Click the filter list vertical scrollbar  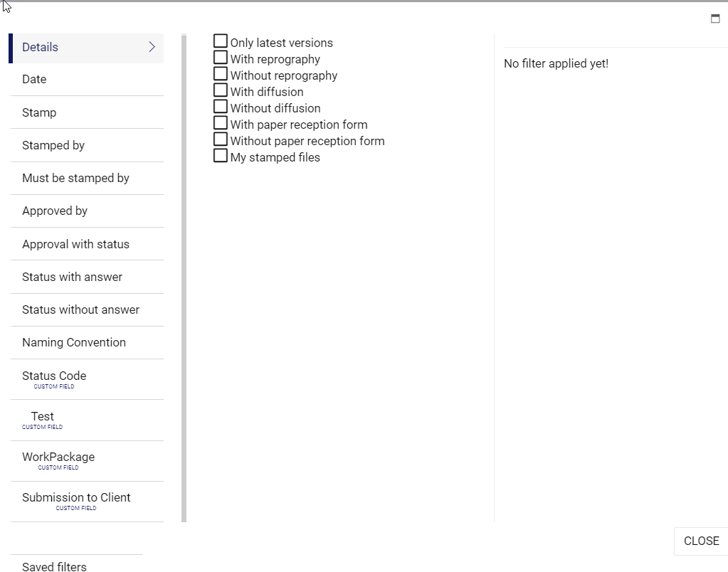[184, 277]
